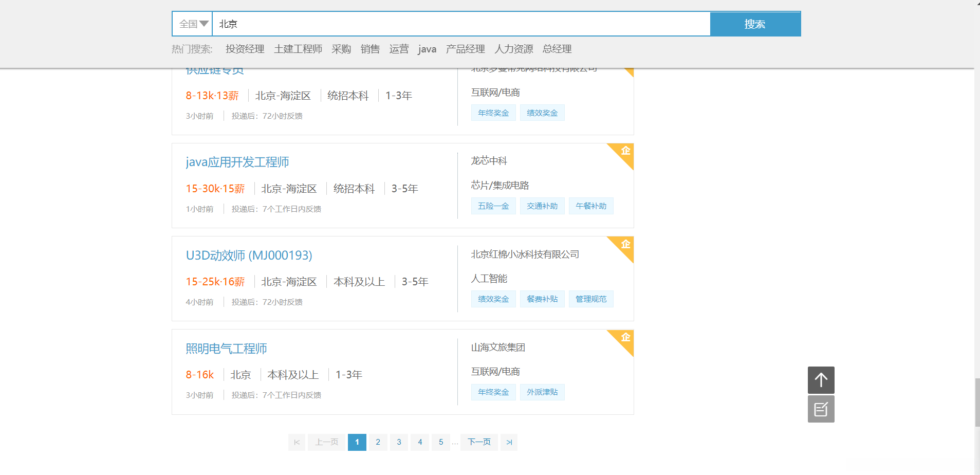Click the 下一页 next page button

pos(479,442)
